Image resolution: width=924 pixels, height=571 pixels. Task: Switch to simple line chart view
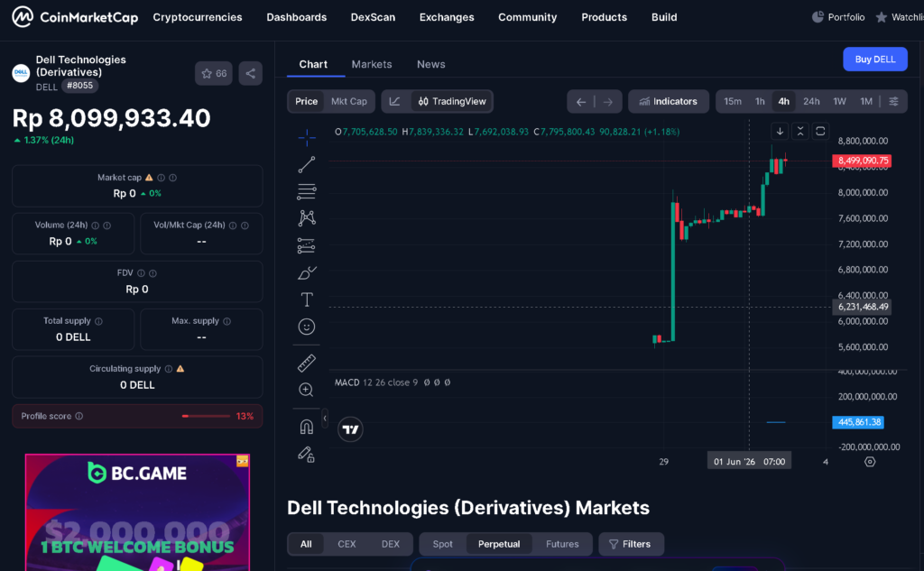pos(395,101)
